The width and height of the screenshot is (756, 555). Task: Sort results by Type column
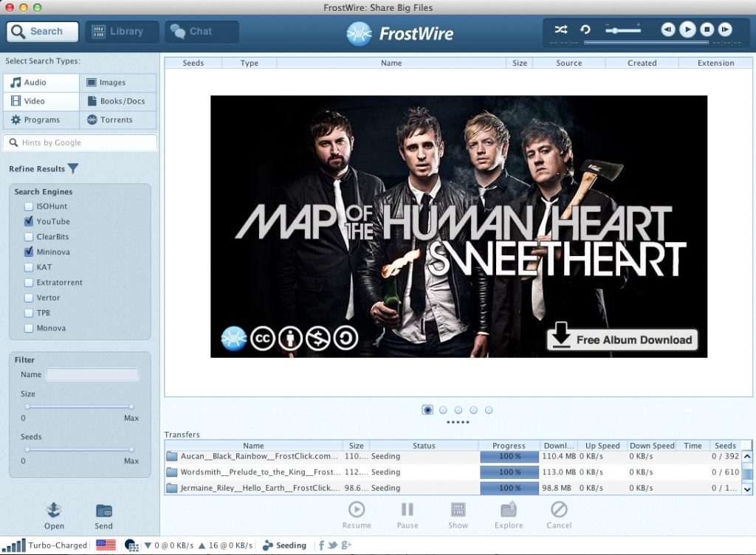tap(250, 63)
